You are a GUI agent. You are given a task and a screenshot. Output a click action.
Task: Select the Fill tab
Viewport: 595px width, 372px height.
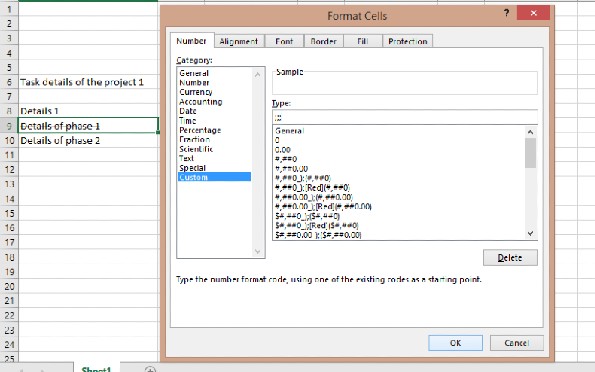363,41
